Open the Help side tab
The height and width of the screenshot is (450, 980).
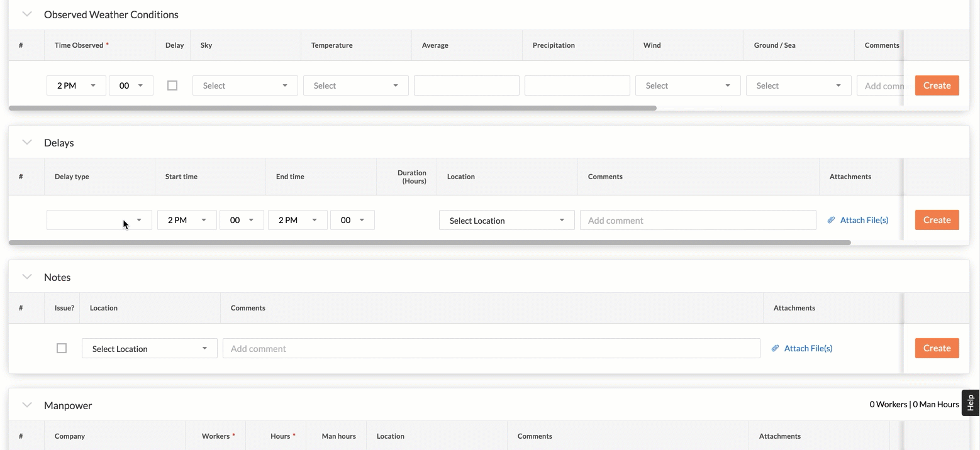pos(970,403)
